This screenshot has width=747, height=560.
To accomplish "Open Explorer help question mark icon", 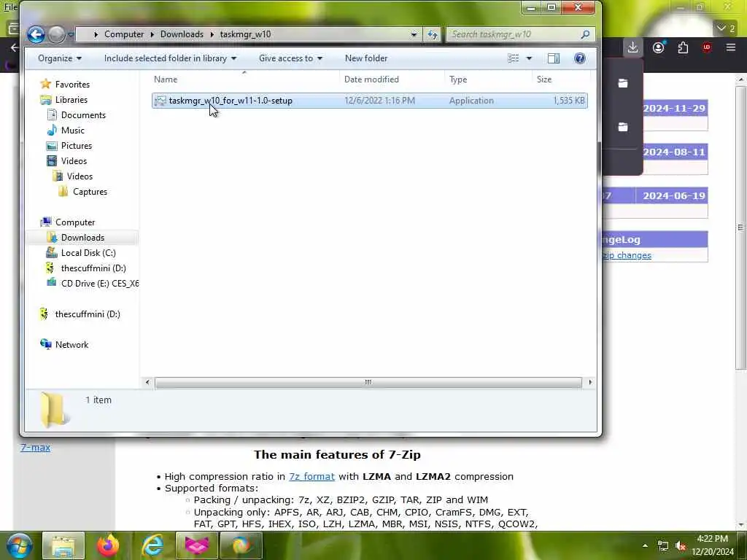I will (579, 58).
